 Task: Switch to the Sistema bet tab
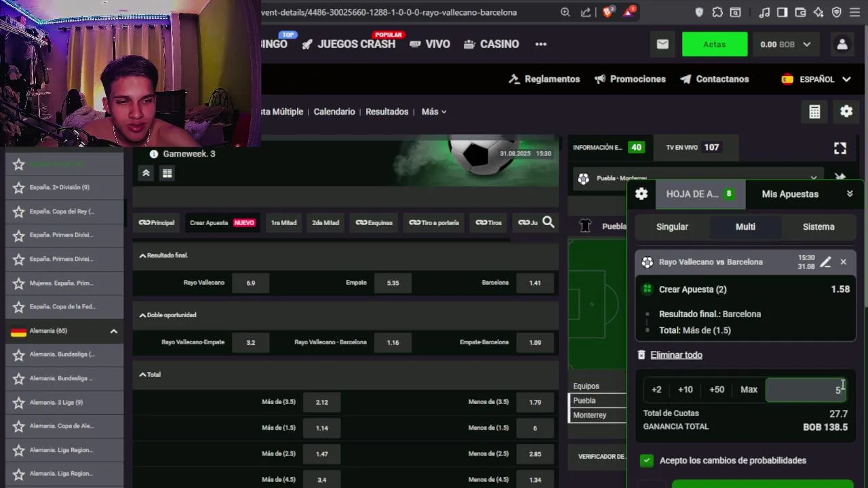click(x=818, y=227)
